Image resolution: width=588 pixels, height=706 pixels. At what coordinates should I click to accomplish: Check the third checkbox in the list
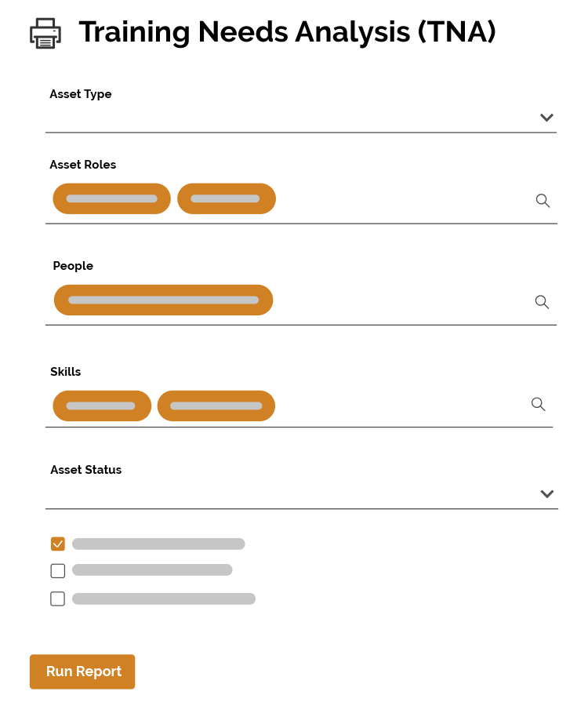point(57,599)
